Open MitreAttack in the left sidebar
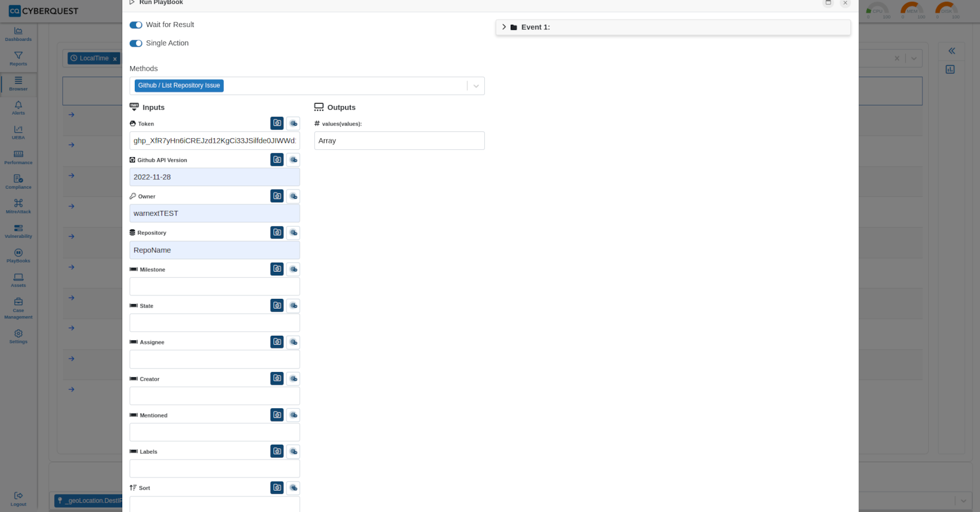 tap(18, 206)
